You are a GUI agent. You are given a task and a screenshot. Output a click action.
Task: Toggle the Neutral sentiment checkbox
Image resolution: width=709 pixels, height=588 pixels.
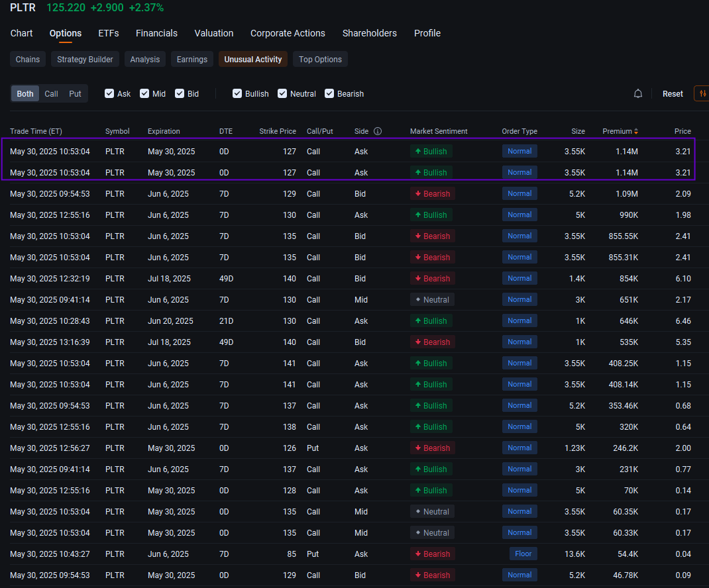tap(282, 93)
